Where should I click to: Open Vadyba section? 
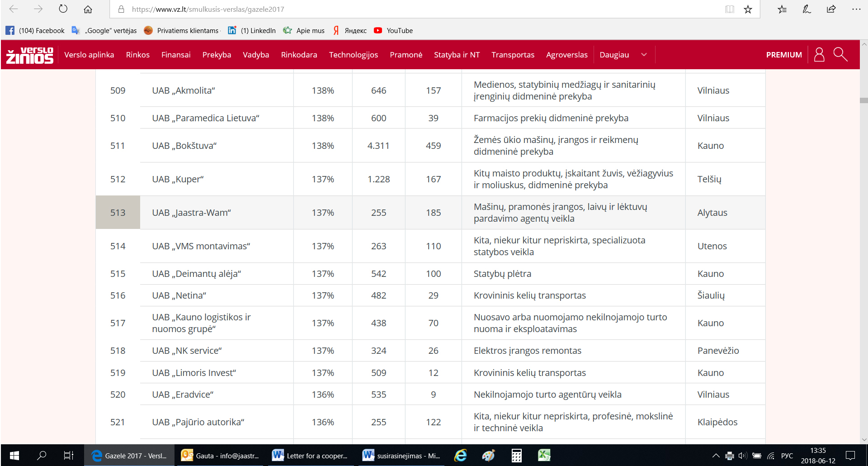point(256,55)
